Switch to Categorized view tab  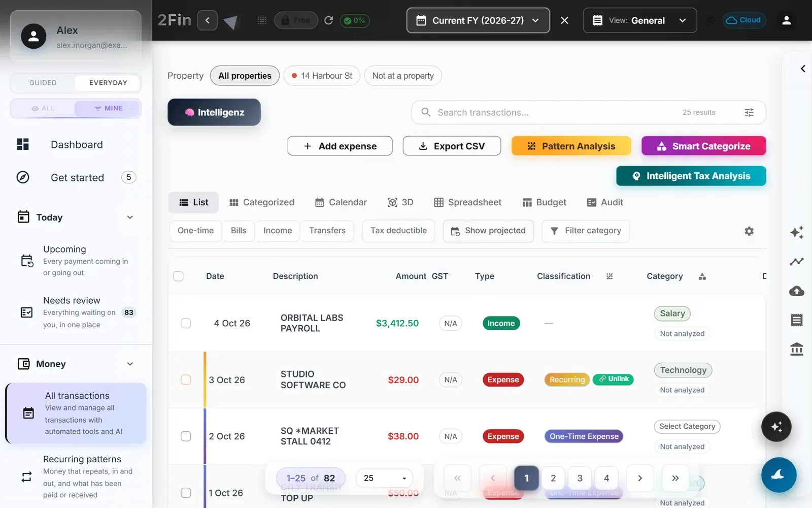pos(262,202)
